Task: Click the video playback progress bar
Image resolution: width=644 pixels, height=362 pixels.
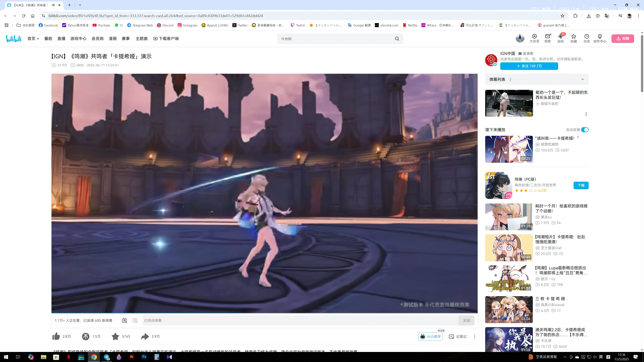Action: pyautogui.click(x=264, y=313)
